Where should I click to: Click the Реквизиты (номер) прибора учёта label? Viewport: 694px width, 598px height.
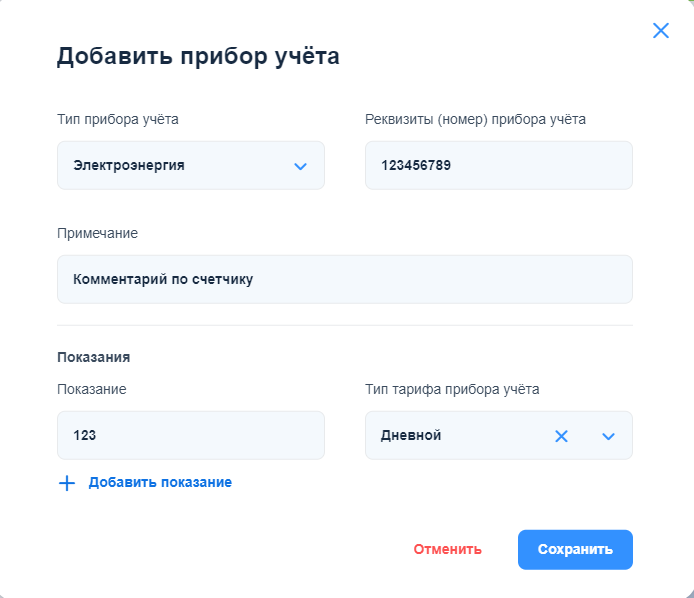click(475, 119)
